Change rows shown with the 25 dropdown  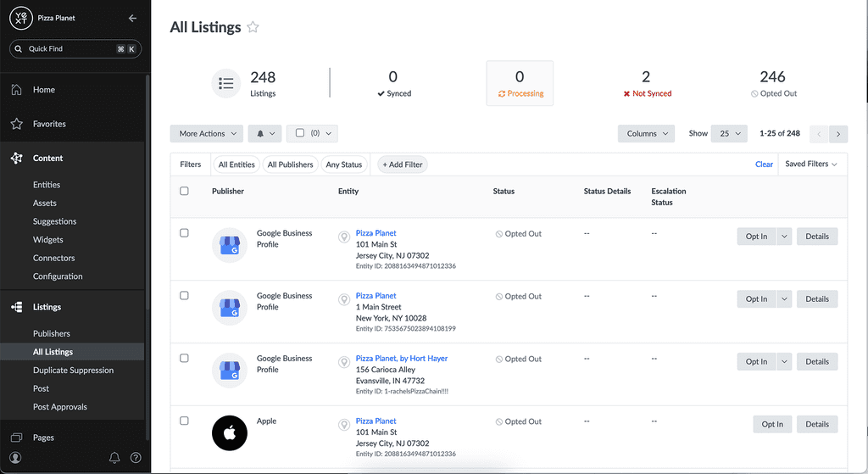(730, 133)
